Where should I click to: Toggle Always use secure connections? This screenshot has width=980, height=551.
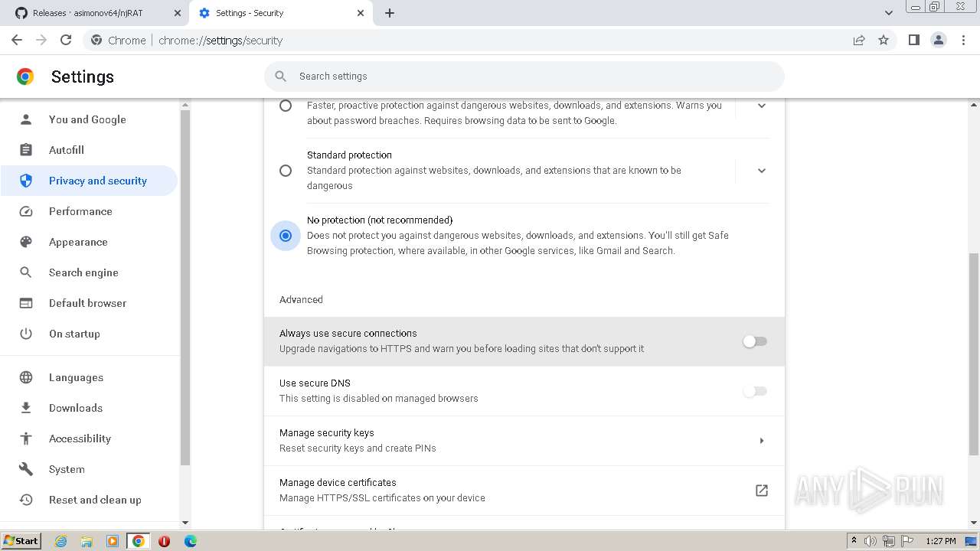tap(755, 341)
